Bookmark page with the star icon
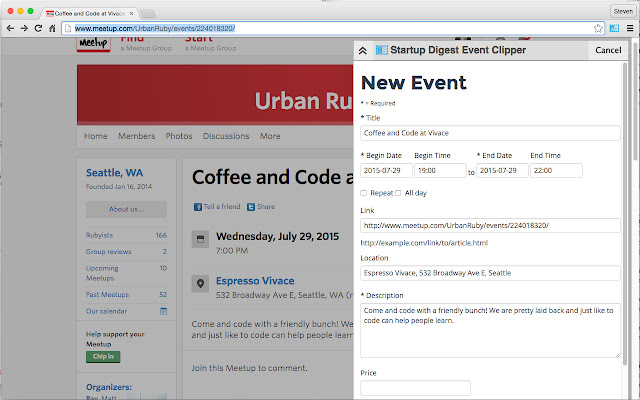640x400 pixels. point(598,28)
